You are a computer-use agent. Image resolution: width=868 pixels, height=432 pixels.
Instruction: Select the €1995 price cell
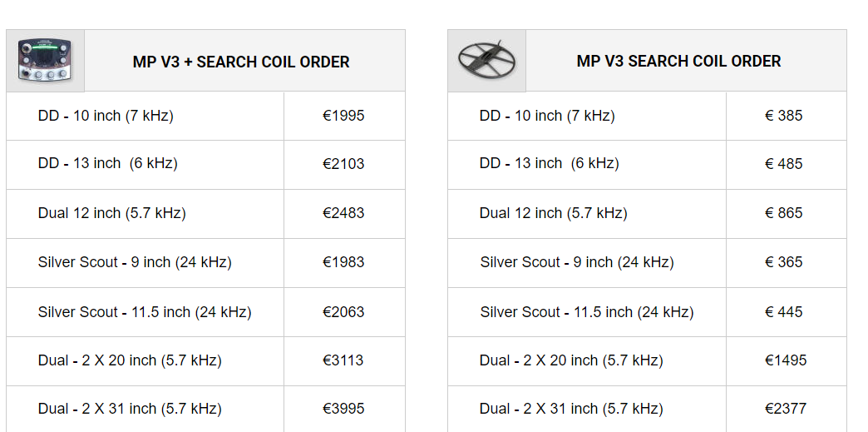343,116
